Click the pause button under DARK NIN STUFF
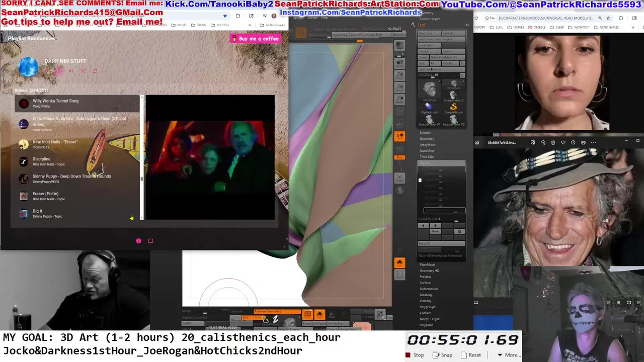Screen dimensions: 644x362 click(59, 71)
